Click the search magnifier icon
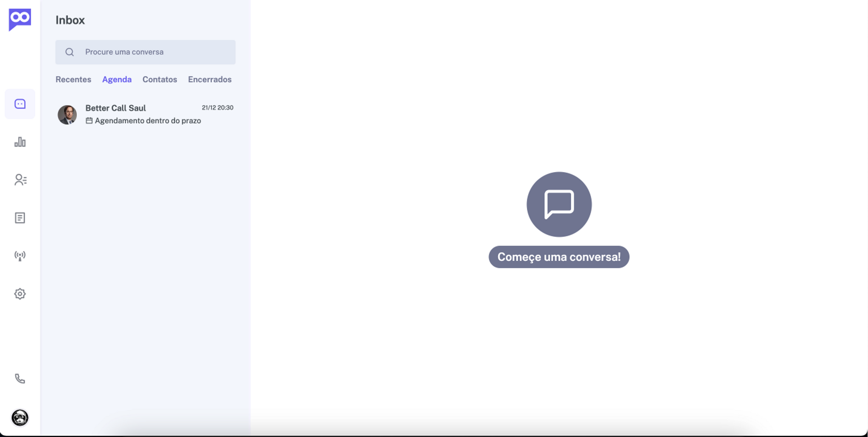The image size is (868, 437). (69, 52)
